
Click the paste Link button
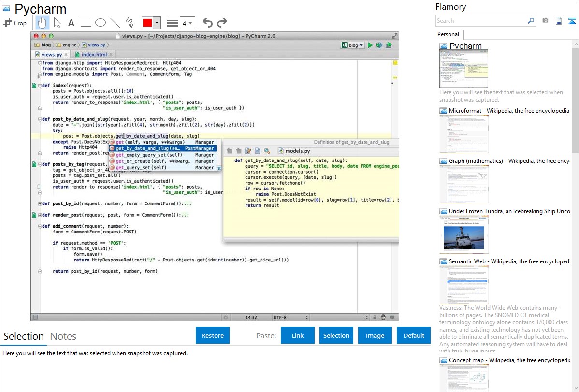pyautogui.click(x=298, y=335)
